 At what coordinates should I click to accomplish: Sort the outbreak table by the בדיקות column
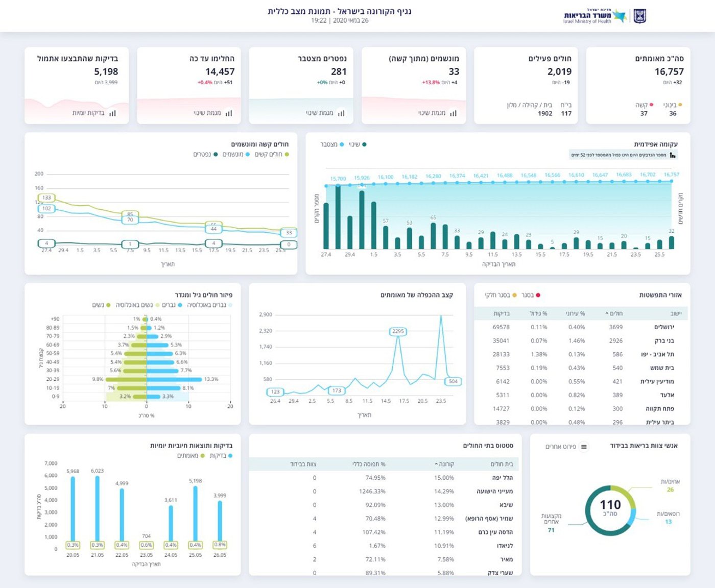coord(502,313)
